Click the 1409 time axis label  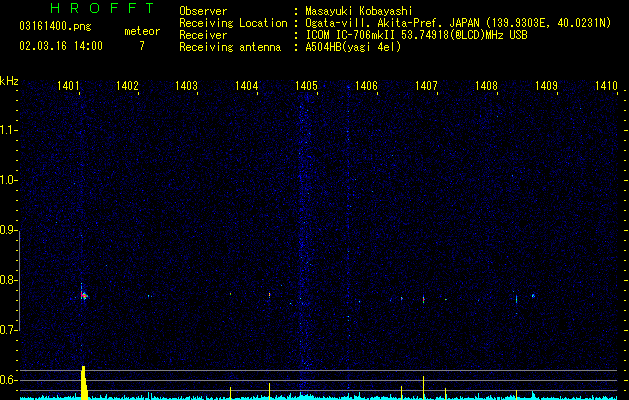pyautogui.click(x=546, y=85)
